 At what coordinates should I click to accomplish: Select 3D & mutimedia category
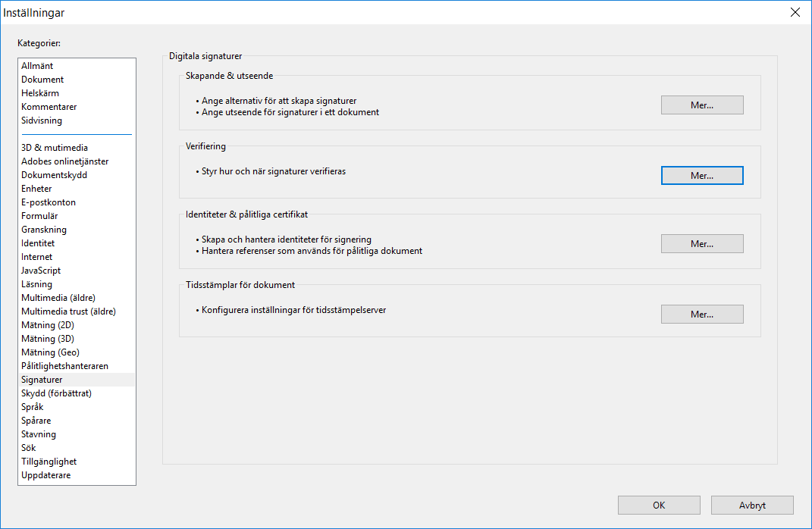coord(55,148)
